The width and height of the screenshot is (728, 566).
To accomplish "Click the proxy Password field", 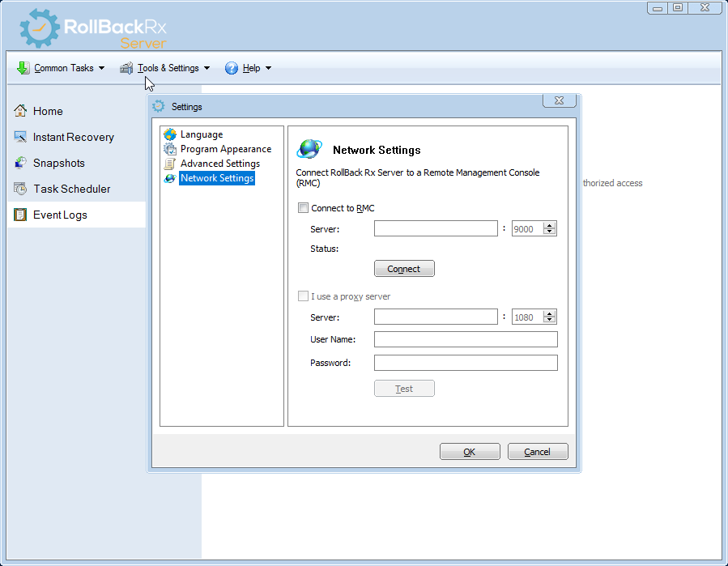I will point(466,363).
